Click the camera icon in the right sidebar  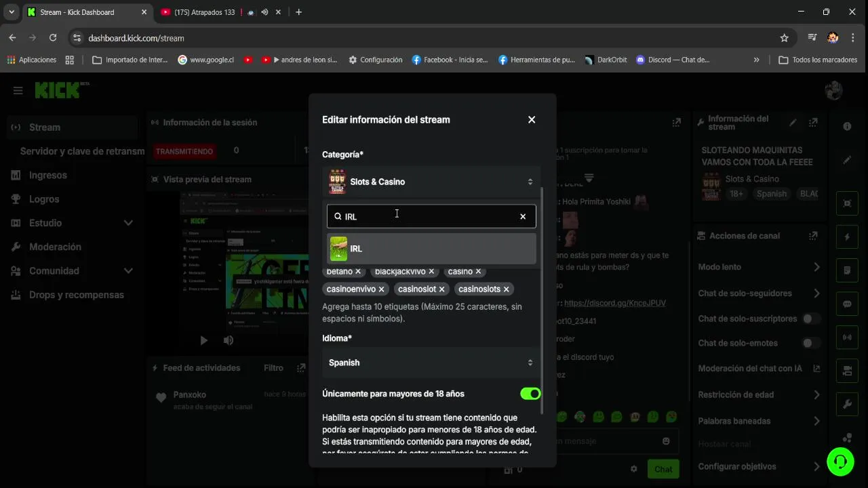tap(847, 371)
